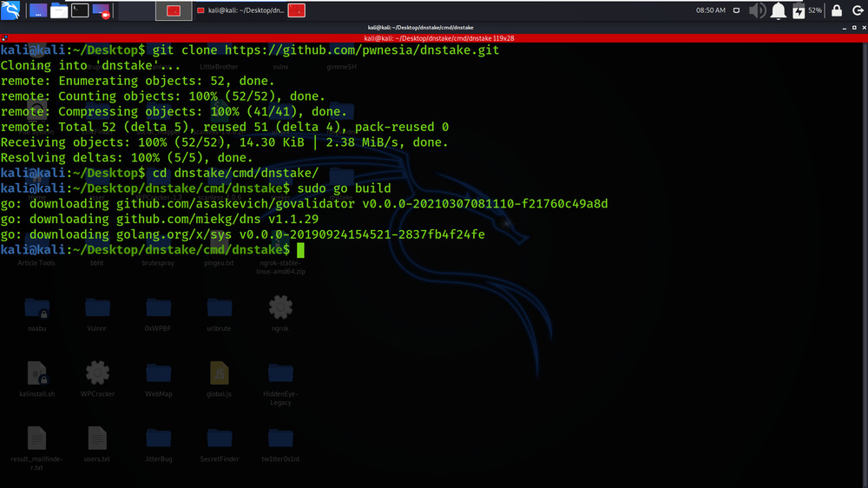Select the global.js file icon

(x=220, y=373)
